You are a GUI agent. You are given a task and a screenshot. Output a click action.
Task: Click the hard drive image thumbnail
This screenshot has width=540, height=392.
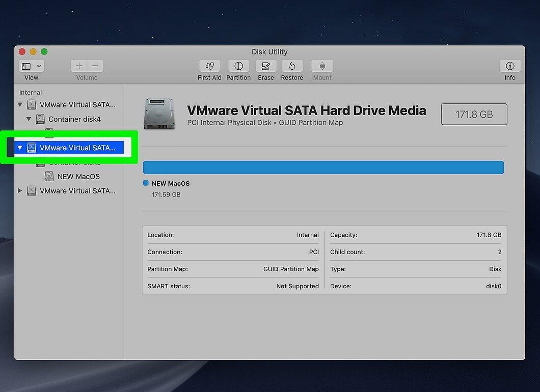(159, 114)
